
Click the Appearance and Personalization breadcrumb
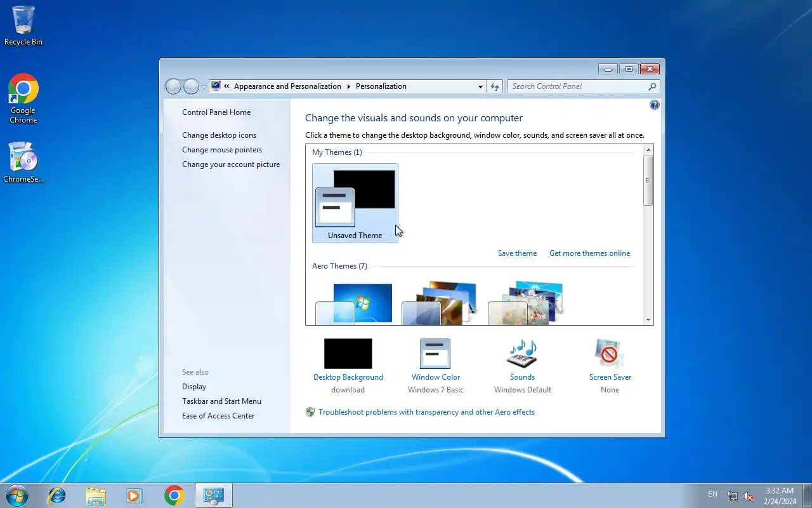(287, 86)
